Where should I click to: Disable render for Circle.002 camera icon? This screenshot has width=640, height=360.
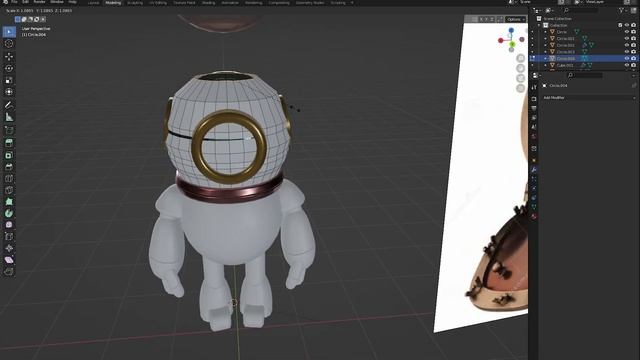coord(633,45)
